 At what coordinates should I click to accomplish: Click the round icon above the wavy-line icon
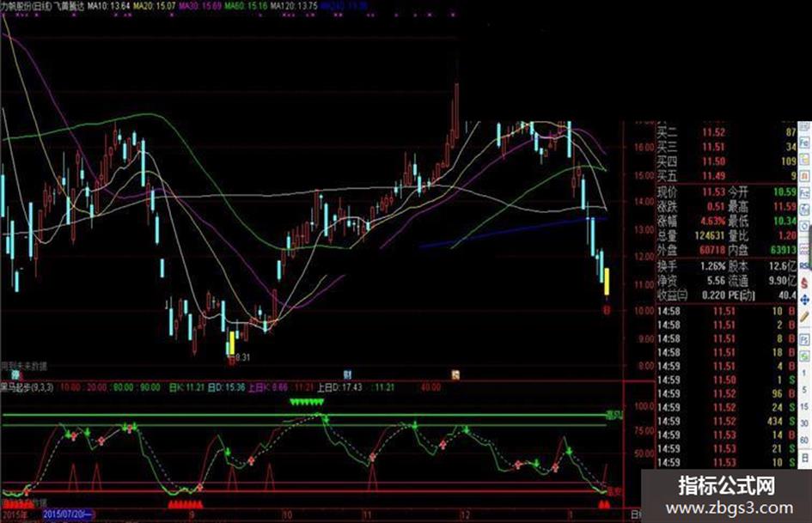tap(805, 226)
